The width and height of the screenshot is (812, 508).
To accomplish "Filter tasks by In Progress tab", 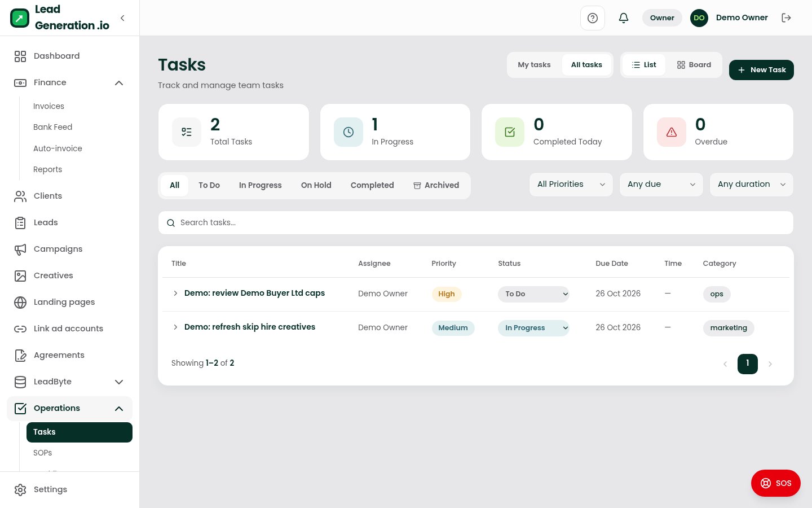I will pyautogui.click(x=261, y=185).
